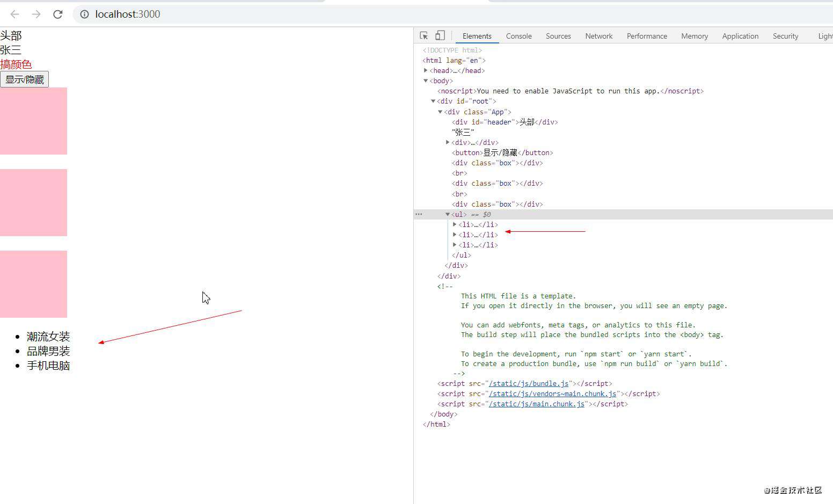The image size is (833, 504).
Task: Expand the collapsed div under 张三
Action: pyautogui.click(x=448, y=142)
